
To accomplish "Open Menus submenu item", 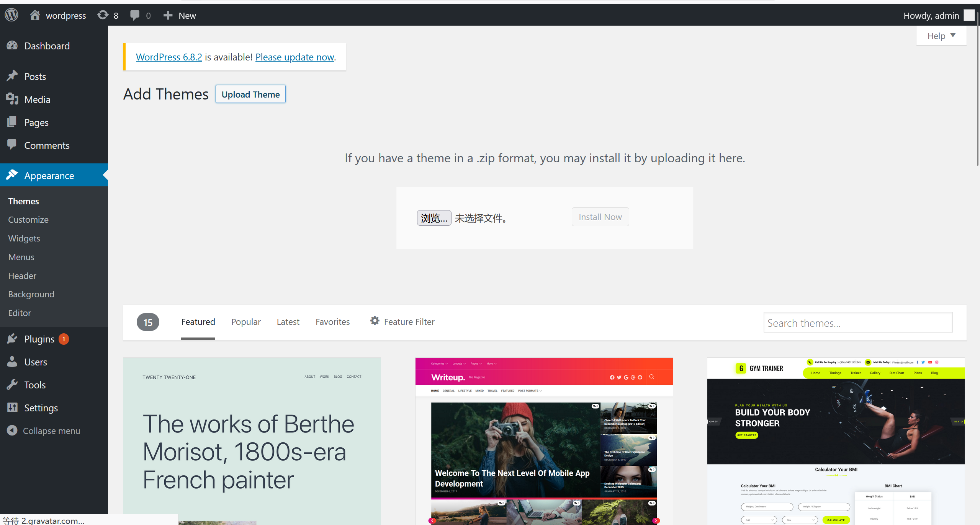I will 21,257.
